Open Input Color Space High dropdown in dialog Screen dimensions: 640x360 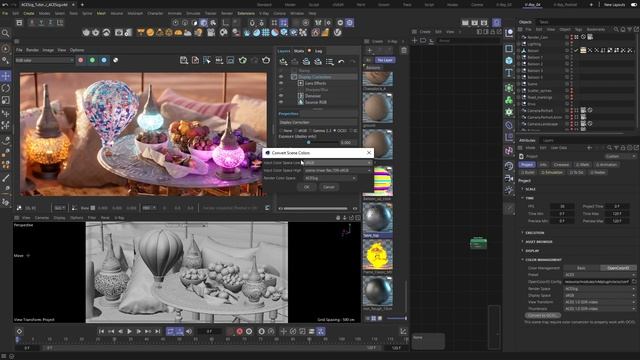338,170
